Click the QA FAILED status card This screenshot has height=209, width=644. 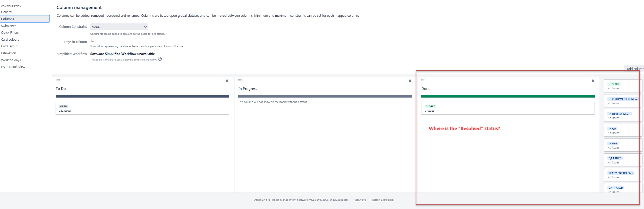(623, 160)
